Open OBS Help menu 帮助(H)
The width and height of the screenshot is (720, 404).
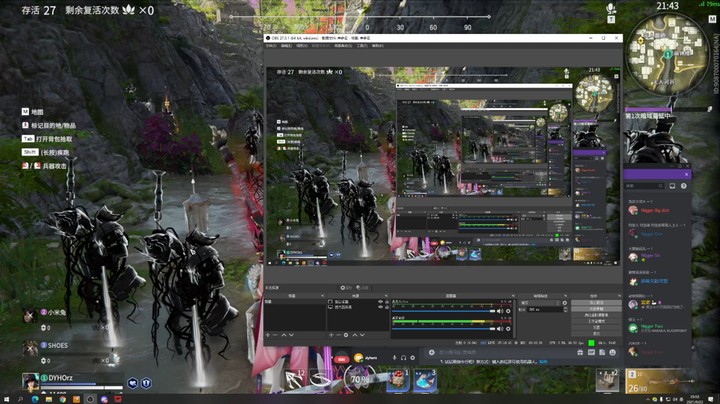[x=377, y=46]
